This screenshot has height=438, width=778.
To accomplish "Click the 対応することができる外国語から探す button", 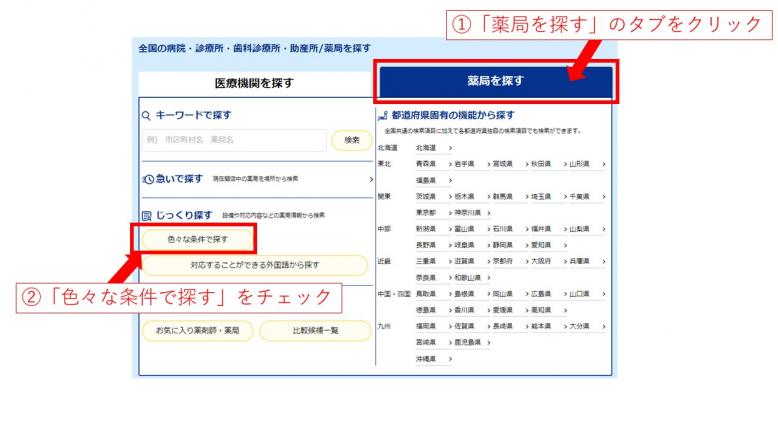I will (x=255, y=265).
